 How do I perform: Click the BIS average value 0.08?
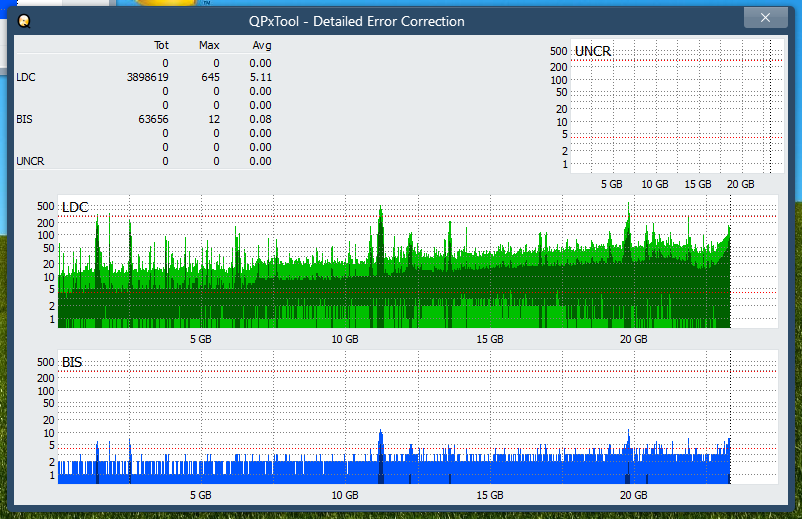pos(261,119)
